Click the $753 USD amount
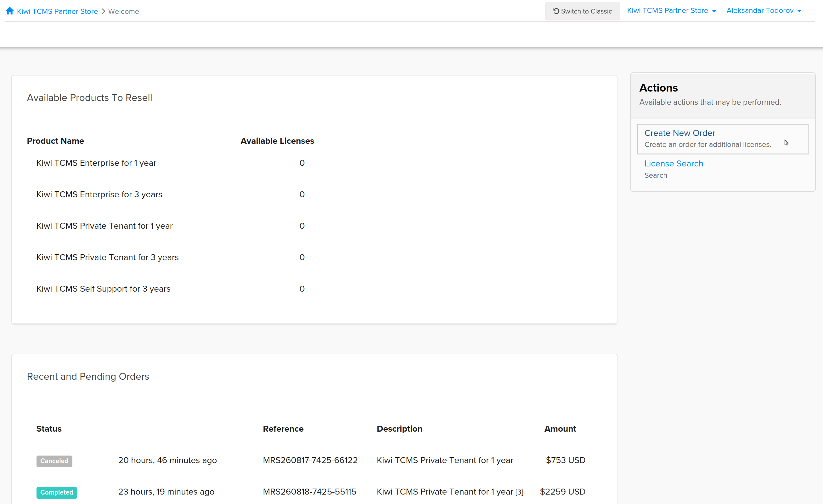Image resolution: width=823 pixels, height=504 pixels. tap(565, 460)
